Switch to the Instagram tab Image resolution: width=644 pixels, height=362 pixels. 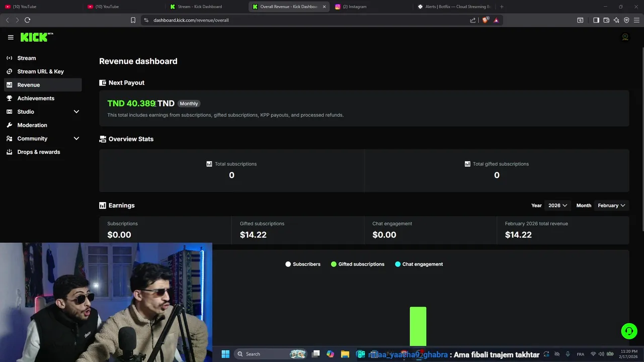coord(371,7)
